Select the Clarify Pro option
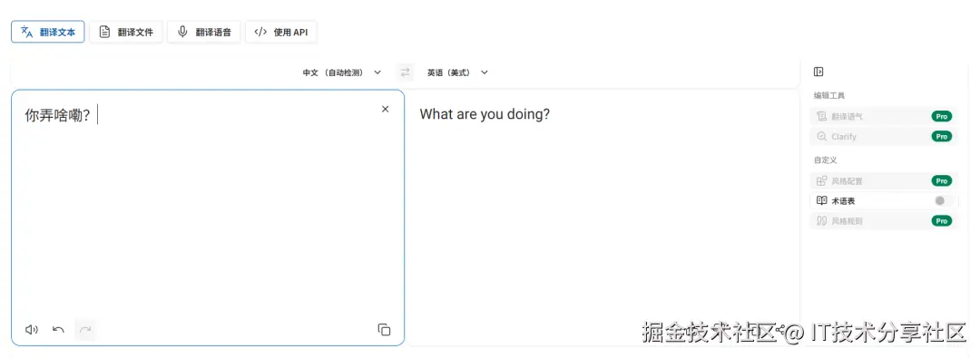980x358 pixels. click(x=884, y=136)
